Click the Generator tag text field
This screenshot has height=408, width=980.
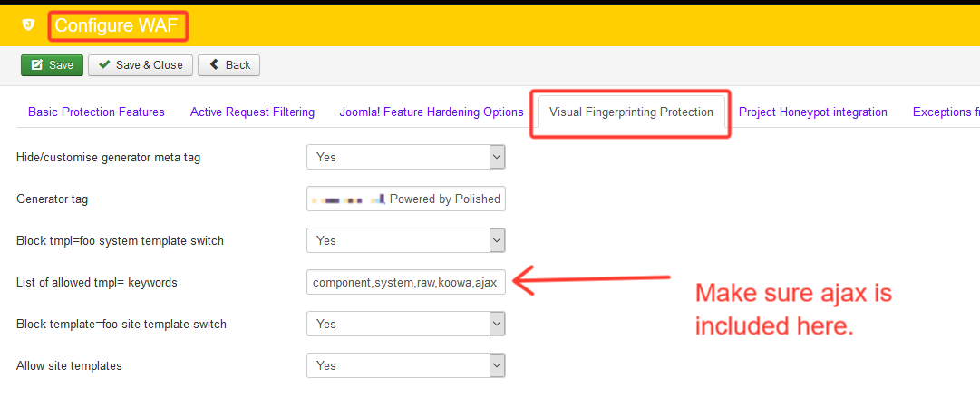tap(405, 199)
